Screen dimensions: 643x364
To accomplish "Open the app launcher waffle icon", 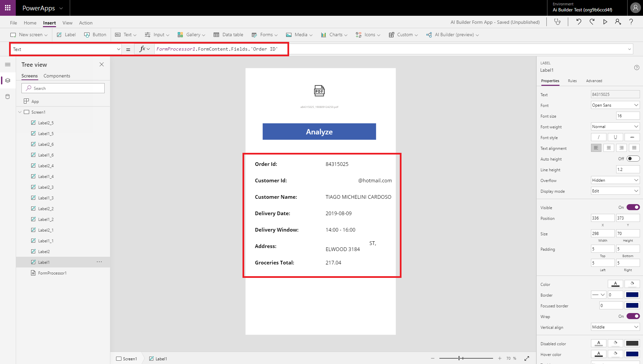I will (8, 8).
